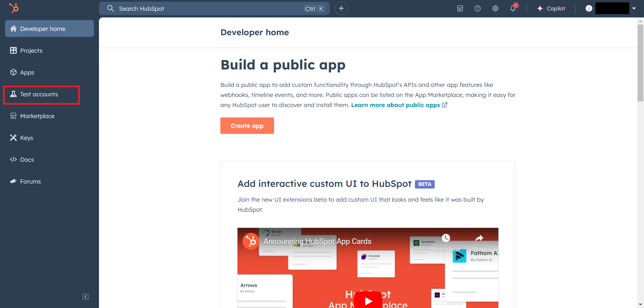Collapse the left sidebar navigation
The width and height of the screenshot is (644, 308).
[x=86, y=297]
